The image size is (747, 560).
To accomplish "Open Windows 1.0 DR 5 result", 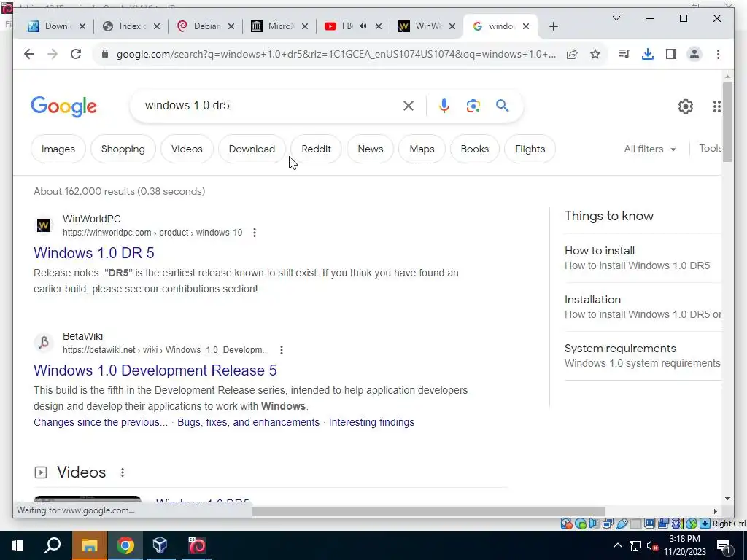I will coord(94,253).
